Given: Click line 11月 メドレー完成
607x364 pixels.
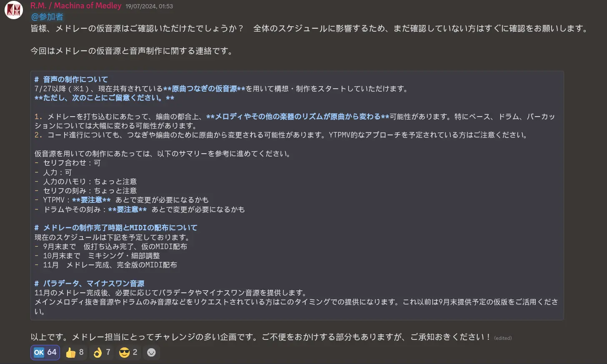Looking at the screenshot, I should pyautogui.click(x=106, y=265).
